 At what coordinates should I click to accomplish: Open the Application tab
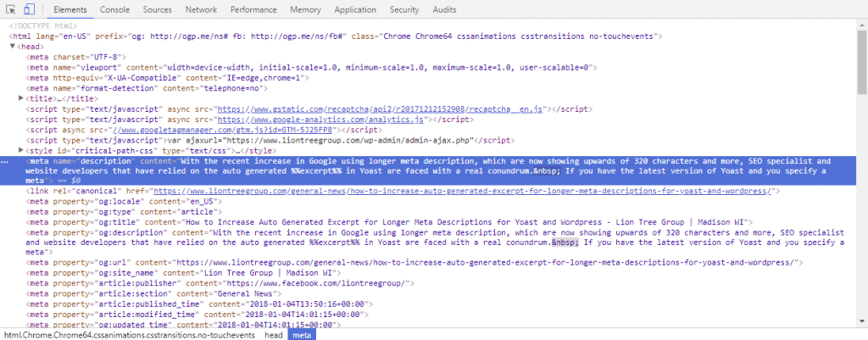[x=355, y=9]
